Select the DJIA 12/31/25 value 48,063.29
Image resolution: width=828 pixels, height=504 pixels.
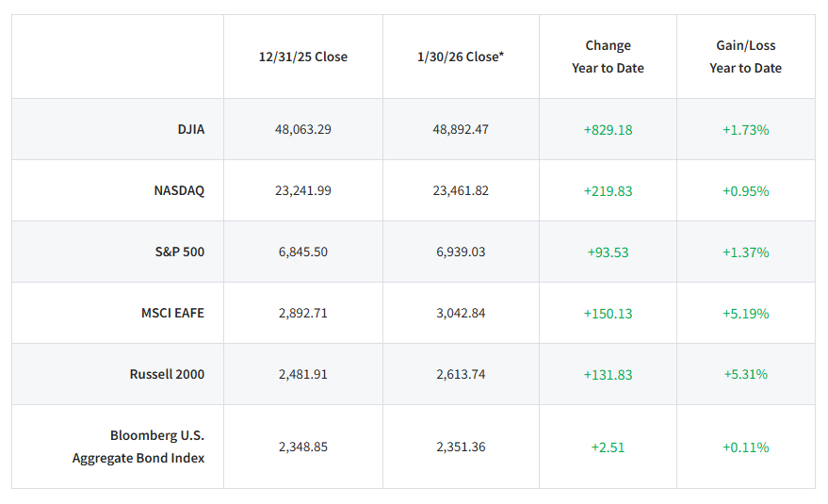pos(303,129)
